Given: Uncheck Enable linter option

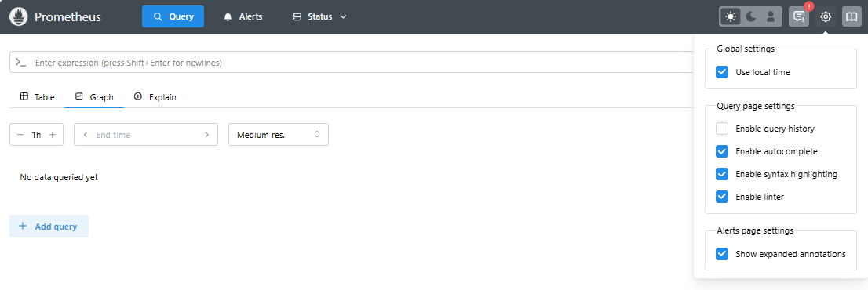Looking at the screenshot, I should (x=722, y=197).
